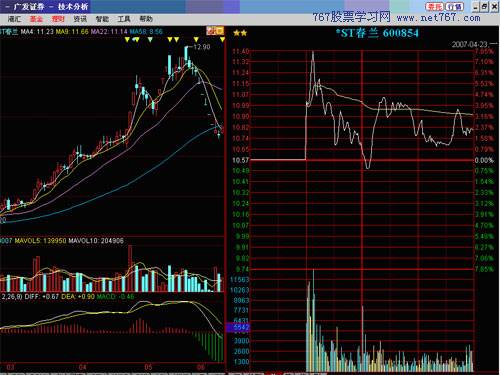Select the highlighted 5542 volume axis label
This screenshot has width=500, height=375.
(238, 327)
